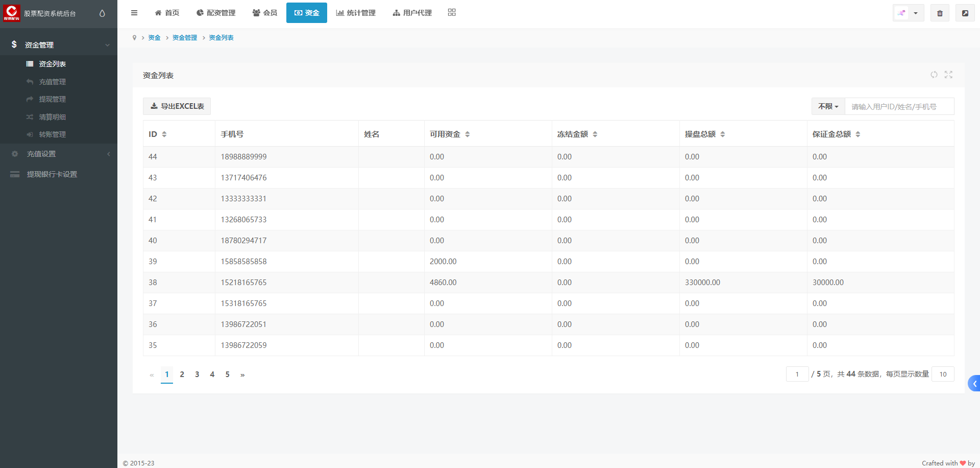Click the open-in-new-window arrow icon
980x468 pixels.
coord(965,13)
